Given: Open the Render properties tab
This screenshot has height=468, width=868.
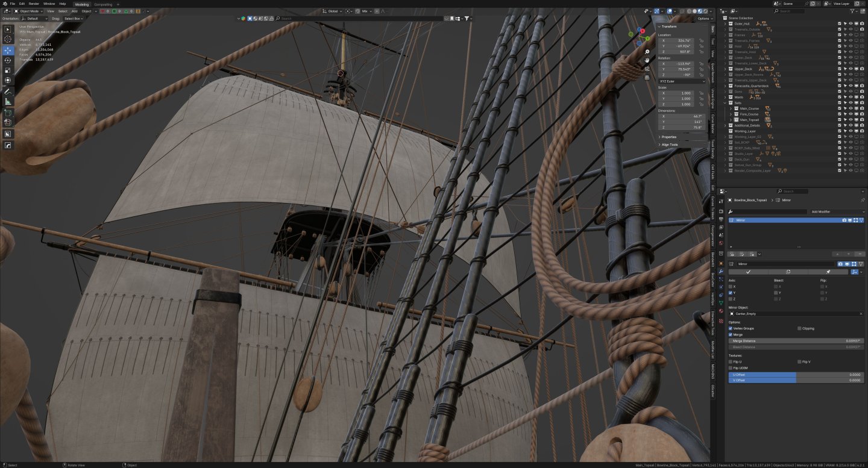Looking at the screenshot, I should tap(721, 211).
